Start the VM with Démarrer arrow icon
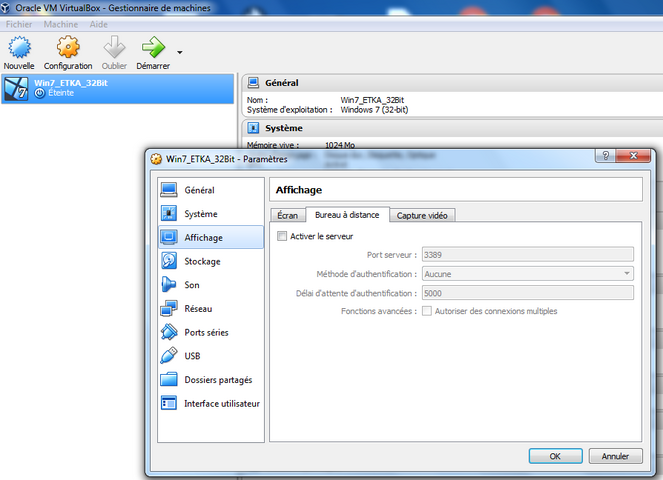Viewport: 663px width, 480px height. [x=153, y=47]
